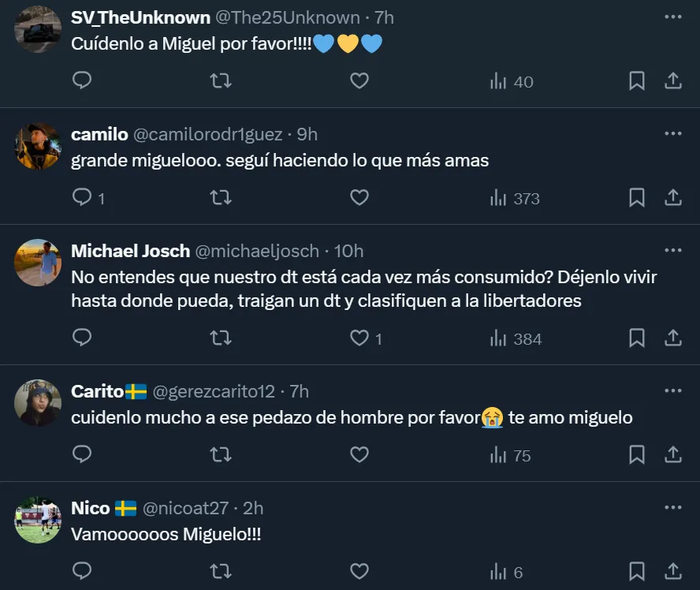Like Michael Josch's tweet

(x=359, y=338)
